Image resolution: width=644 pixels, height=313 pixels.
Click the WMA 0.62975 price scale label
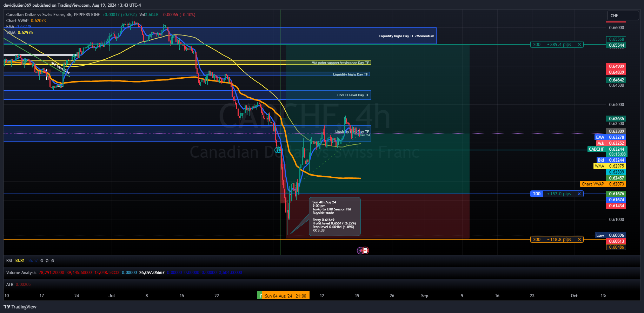(610, 166)
